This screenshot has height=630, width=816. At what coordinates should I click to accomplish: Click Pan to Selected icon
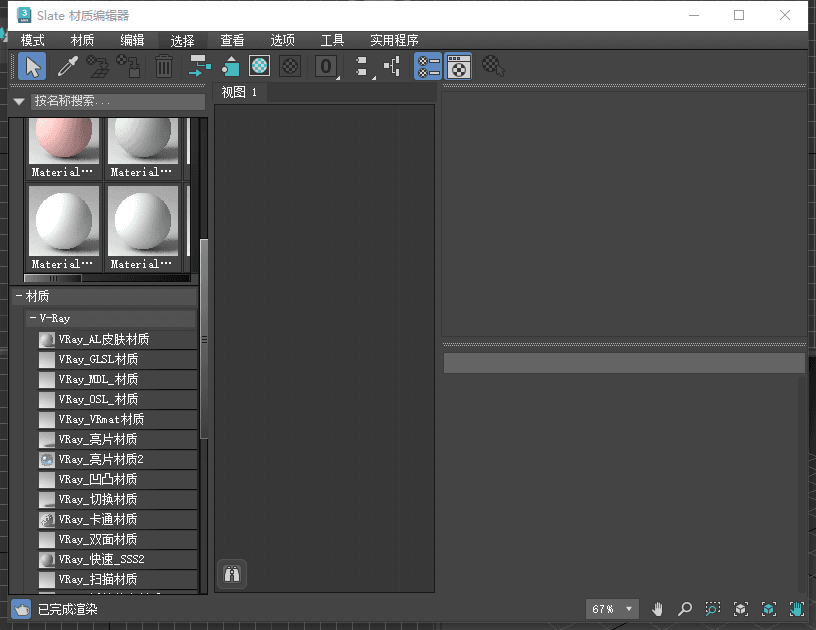[x=797, y=609]
